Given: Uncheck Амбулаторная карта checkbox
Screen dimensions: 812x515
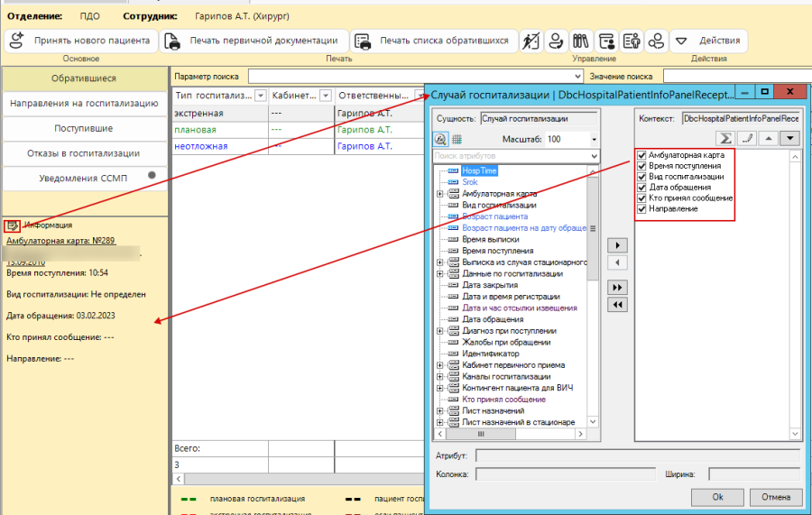Looking at the screenshot, I should [x=641, y=155].
